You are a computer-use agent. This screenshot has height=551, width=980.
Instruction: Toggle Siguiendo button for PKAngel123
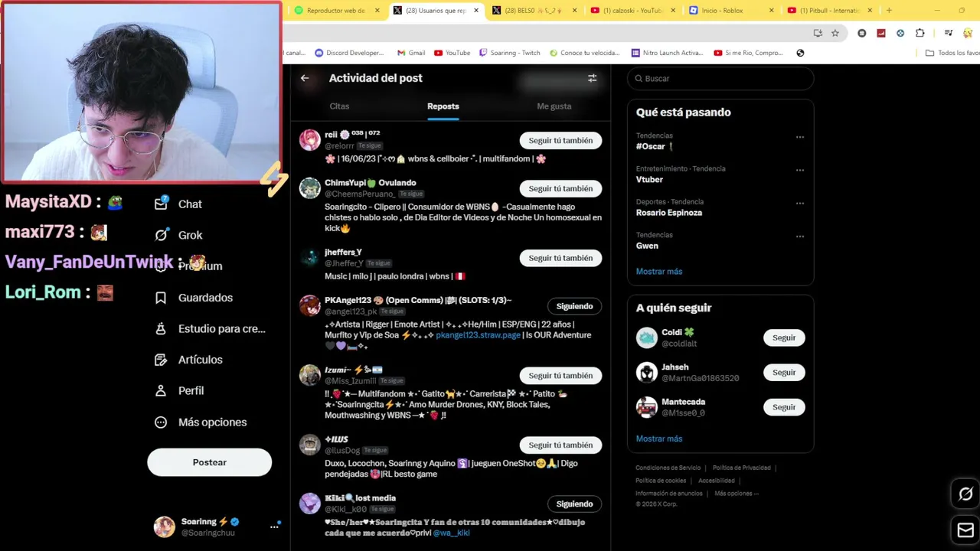click(574, 306)
